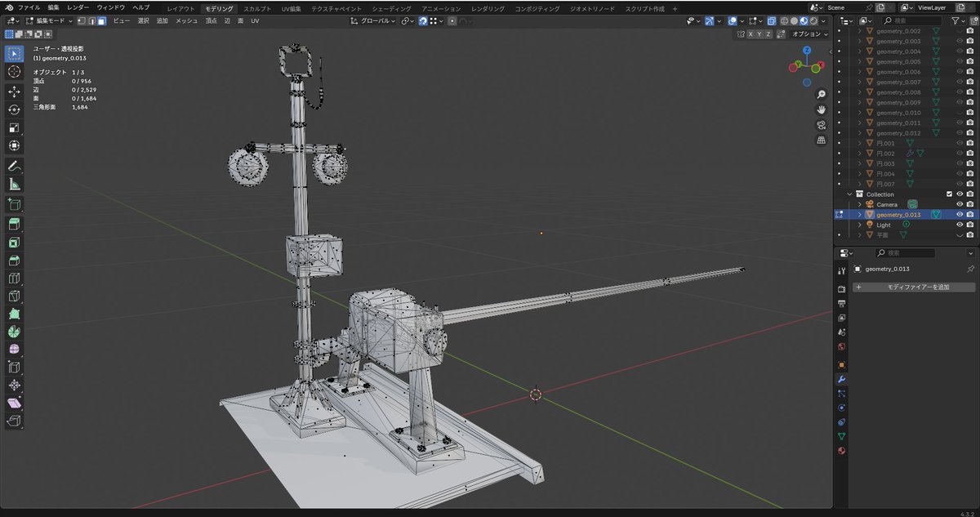Screen dimensions: 980x517
Task: Activate the Edge Slide tool
Action: coord(14,368)
